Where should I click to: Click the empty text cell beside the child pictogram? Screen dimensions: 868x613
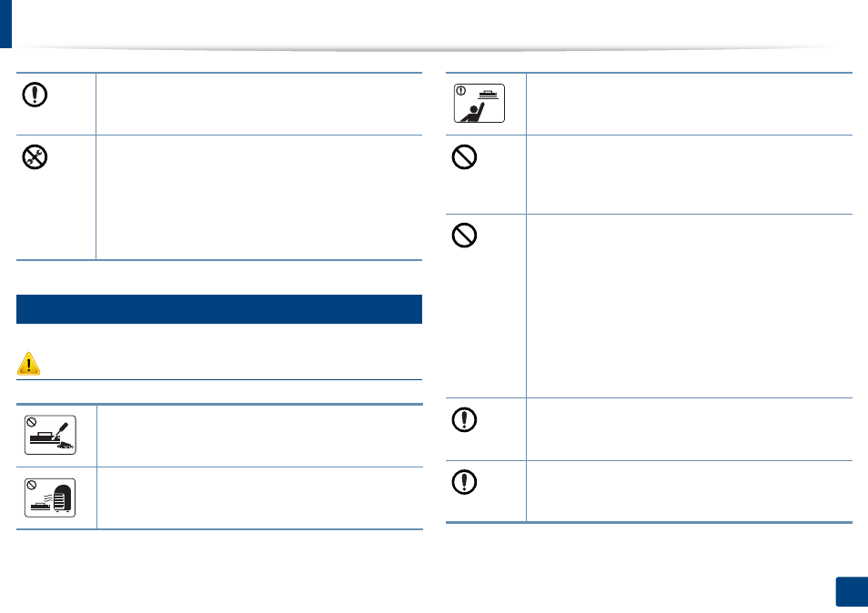[x=689, y=104]
